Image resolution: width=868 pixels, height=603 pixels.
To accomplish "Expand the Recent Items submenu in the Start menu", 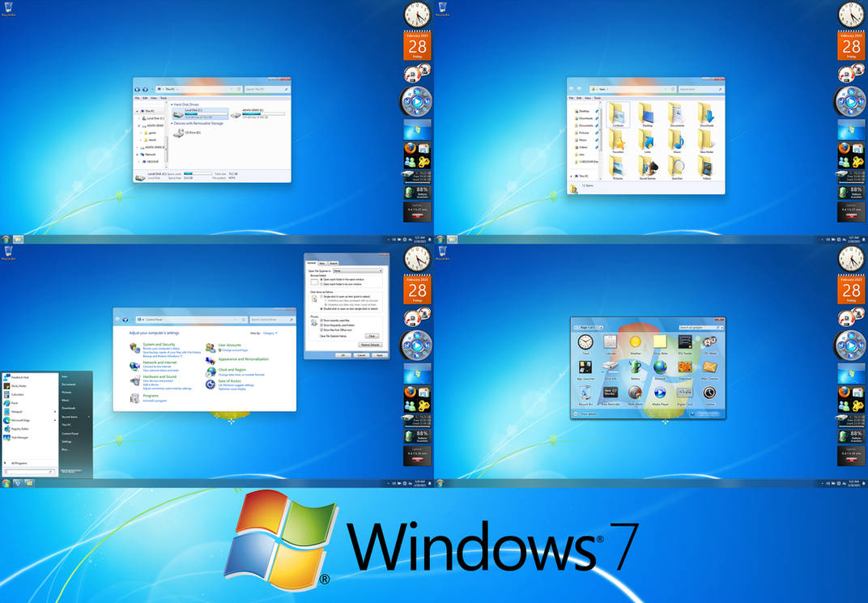I will 88,417.
